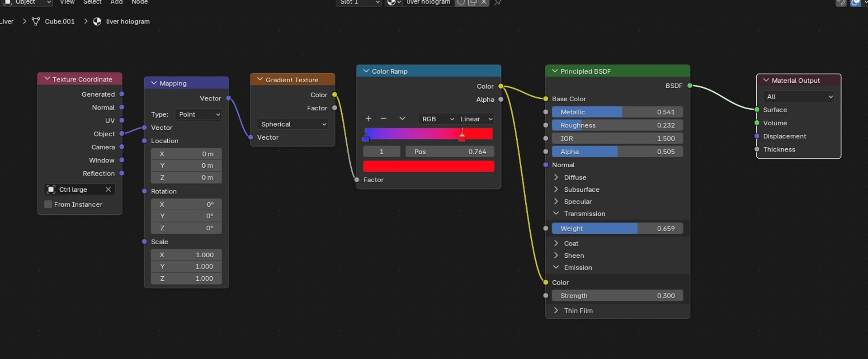Click the Emission Strength field
This screenshot has height=359, width=868.
(x=618, y=296)
